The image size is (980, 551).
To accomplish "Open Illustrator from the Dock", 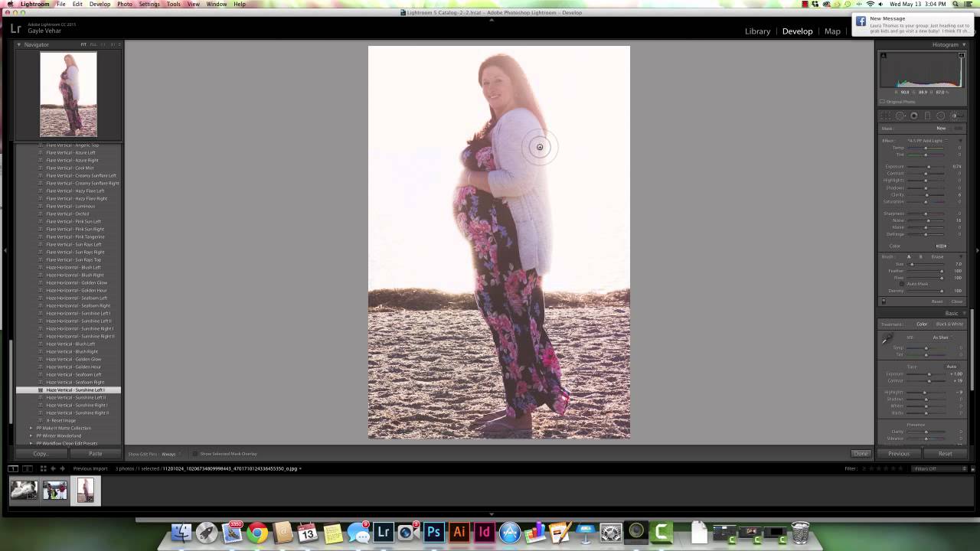I will coord(459,532).
